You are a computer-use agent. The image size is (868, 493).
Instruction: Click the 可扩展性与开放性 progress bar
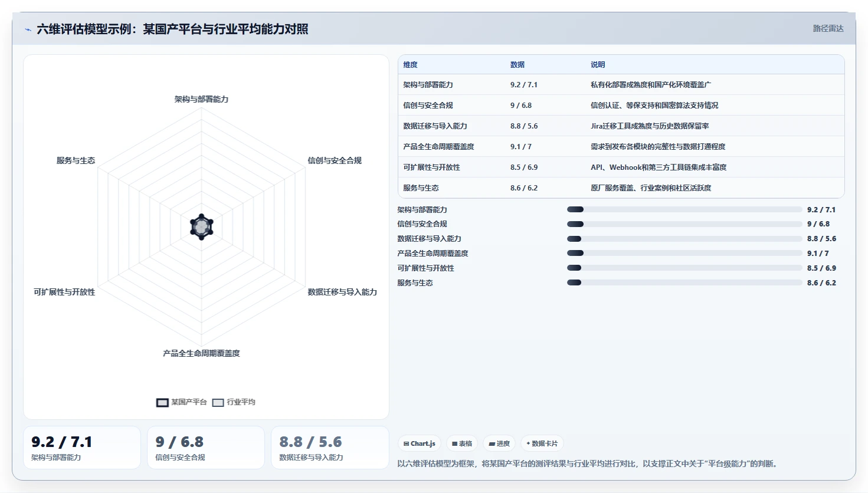point(684,268)
